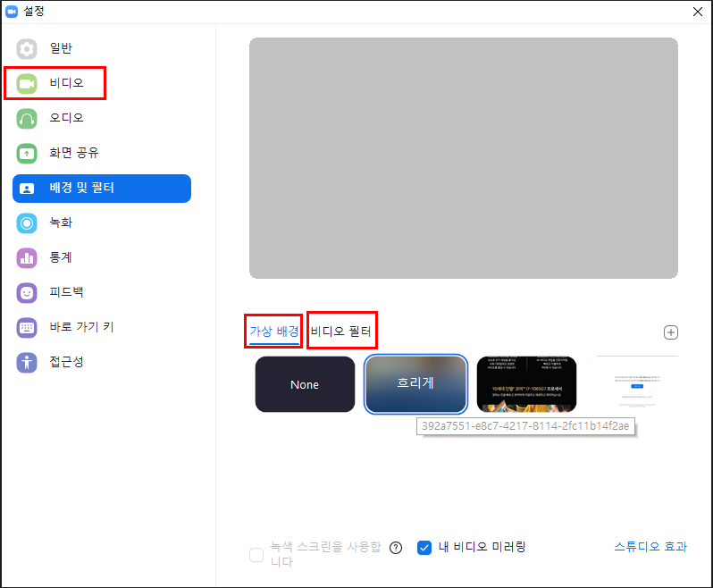Open 스튜디오 효과 link
Screen dimensions: 713x588
point(650,547)
